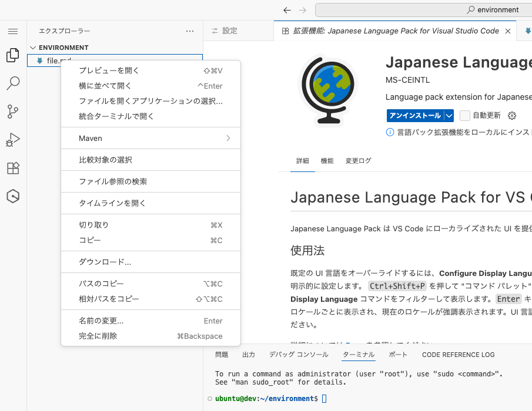
Task: Open the hamburger application menu
Action: point(13,32)
